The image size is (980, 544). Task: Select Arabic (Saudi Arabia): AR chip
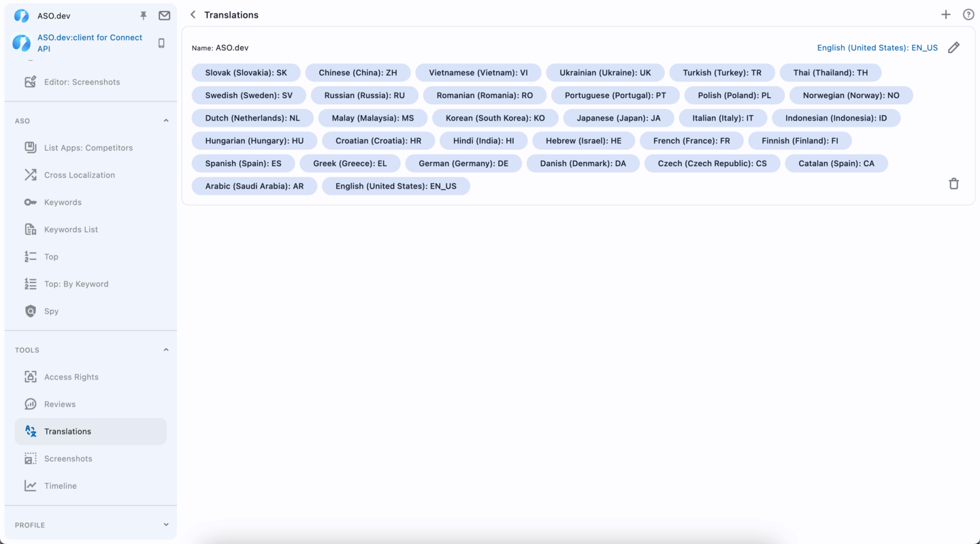click(x=255, y=186)
